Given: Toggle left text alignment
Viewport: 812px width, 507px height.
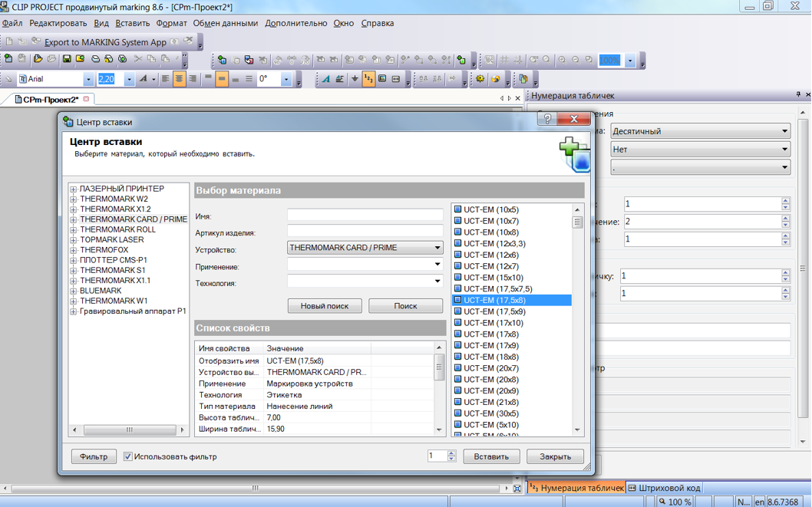Looking at the screenshot, I should [x=165, y=79].
